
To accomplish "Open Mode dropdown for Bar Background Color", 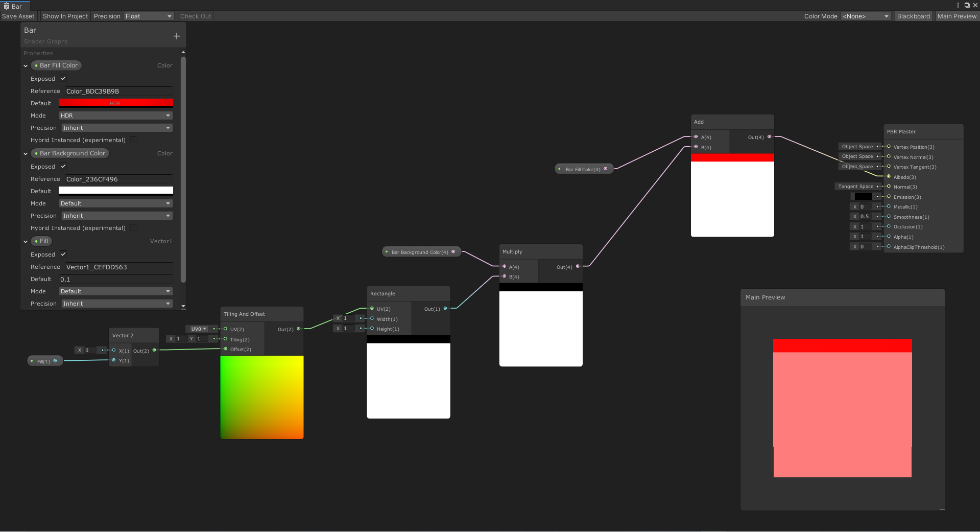I will pos(116,203).
